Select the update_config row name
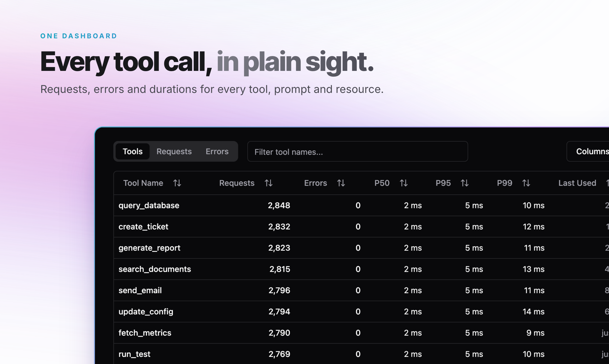 pyautogui.click(x=146, y=312)
